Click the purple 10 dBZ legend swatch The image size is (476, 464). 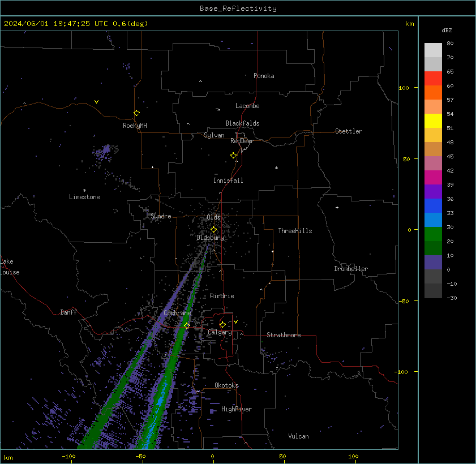pos(433,263)
